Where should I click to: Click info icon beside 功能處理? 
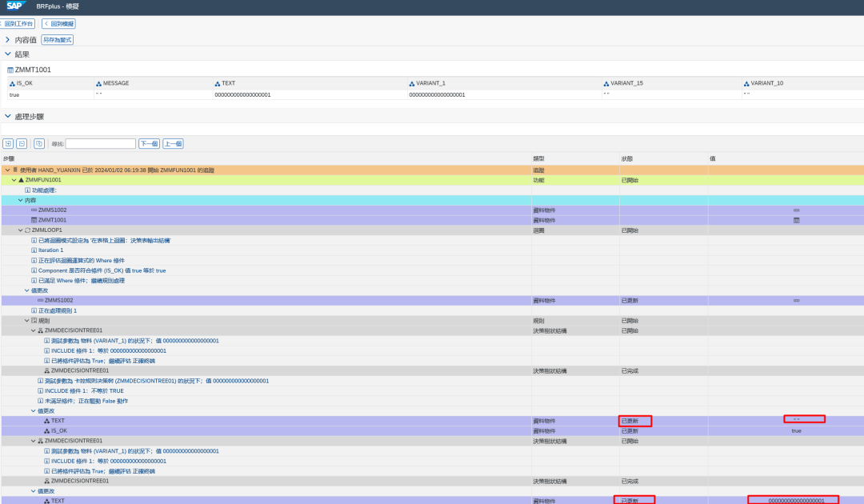coord(27,190)
